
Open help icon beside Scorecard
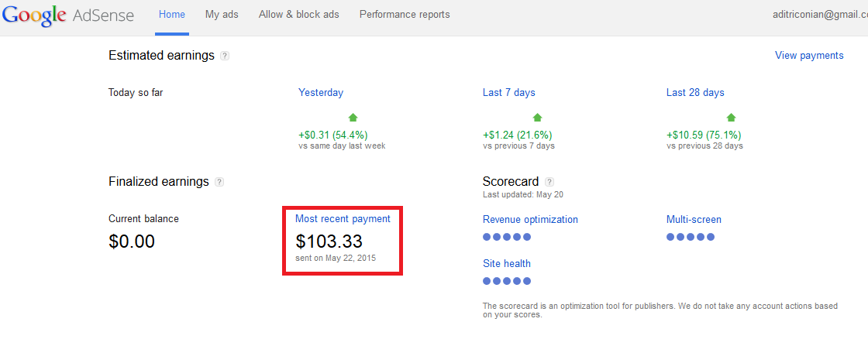click(x=549, y=182)
